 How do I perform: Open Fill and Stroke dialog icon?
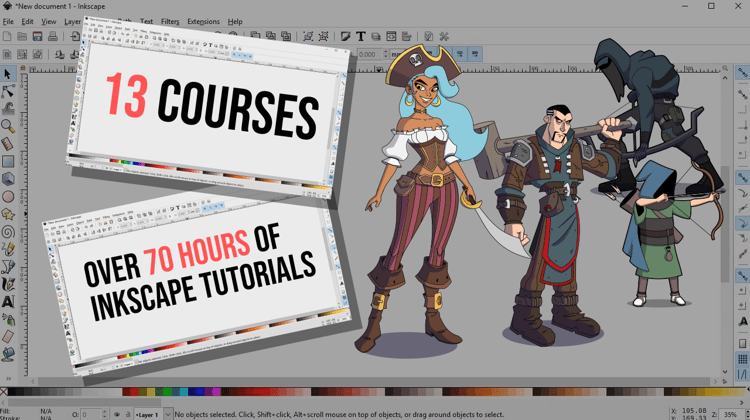(x=345, y=36)
